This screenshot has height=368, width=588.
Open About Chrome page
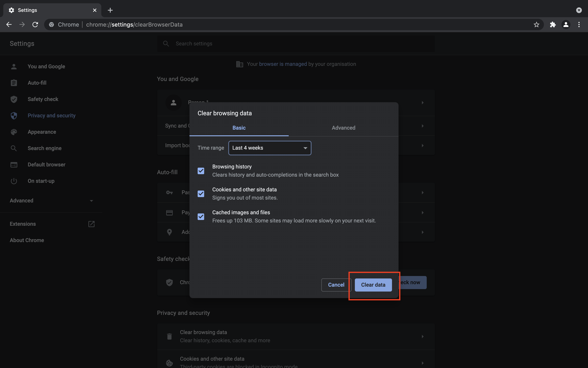pos(27,240)
